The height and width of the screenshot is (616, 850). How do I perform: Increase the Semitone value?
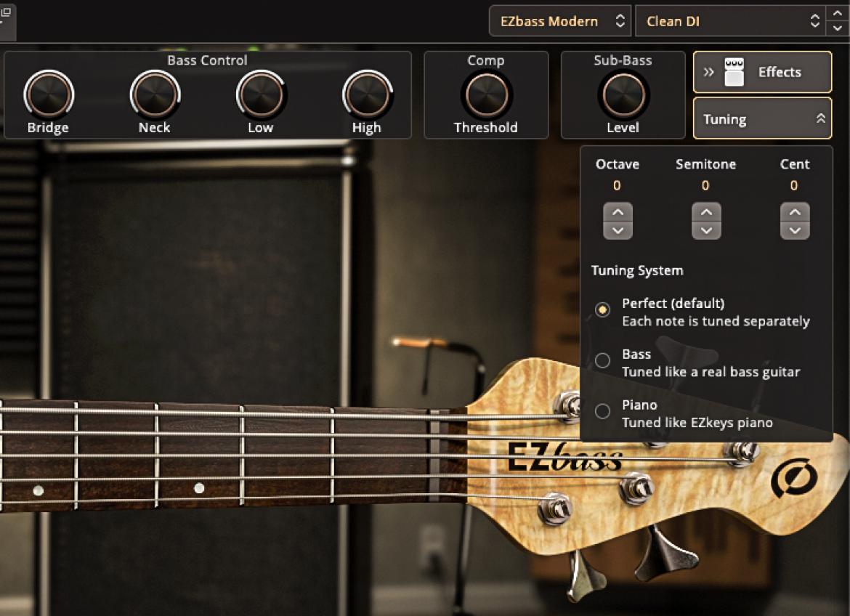coord(706,212)
